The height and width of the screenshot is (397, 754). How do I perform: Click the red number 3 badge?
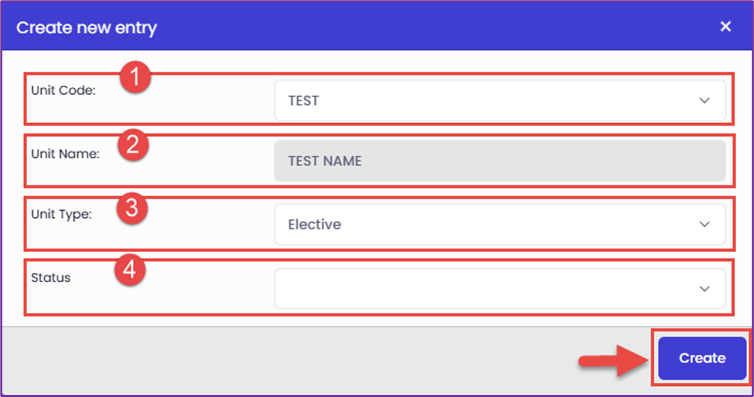click(132, 208)
